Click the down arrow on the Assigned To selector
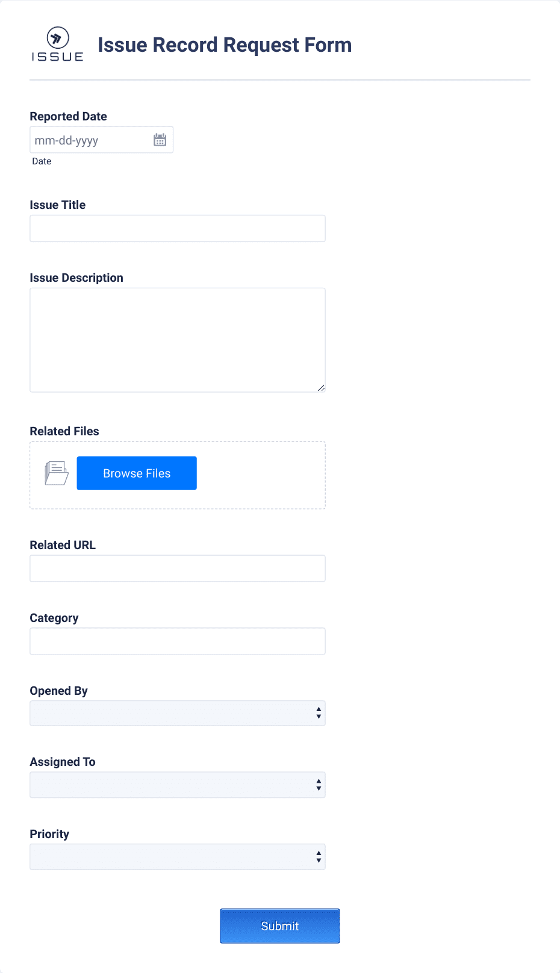Image resolution: width=560 pixels, height=973 pixels. 319,788
